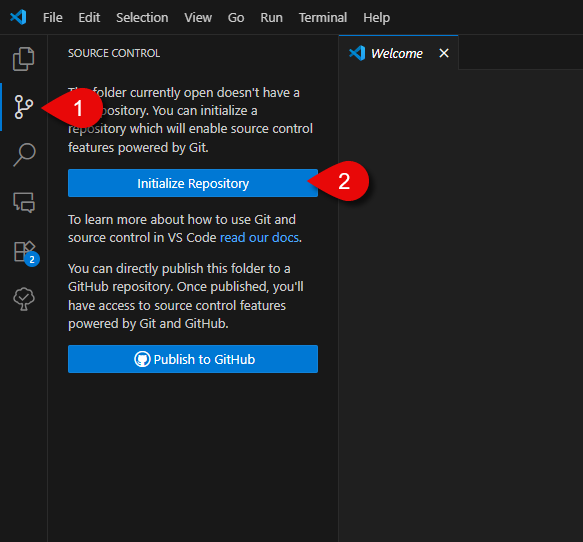Screen dimensions: 583x542
Task: Select the Welcome editor tab
Action: (398, 53)
